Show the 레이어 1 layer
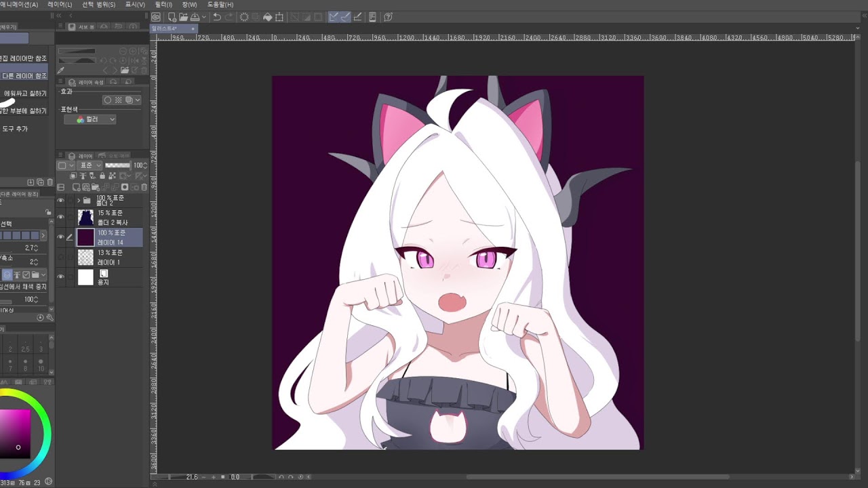The width and height of the screenshot is (868, 488). (60, 258)
